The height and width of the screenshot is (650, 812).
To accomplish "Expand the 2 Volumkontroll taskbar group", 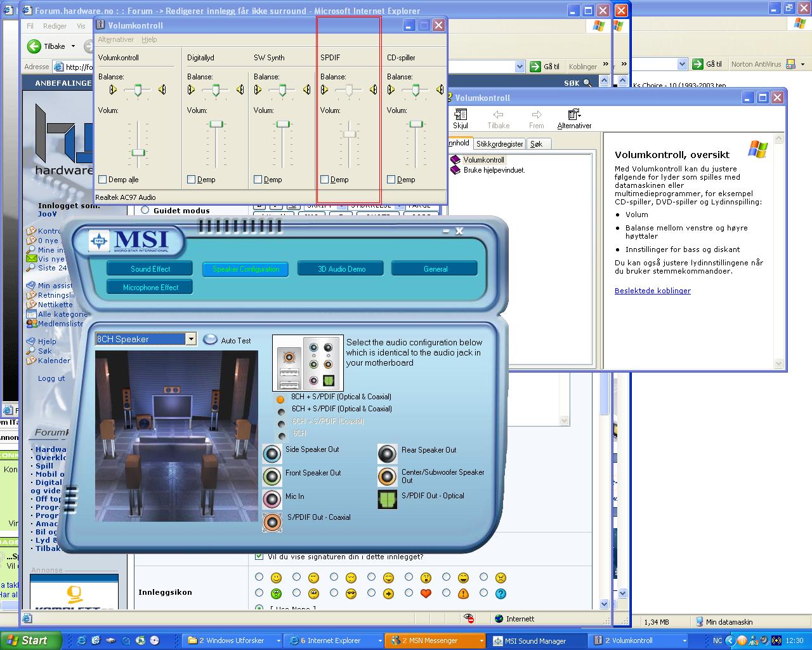I will (x=684, y=641).
